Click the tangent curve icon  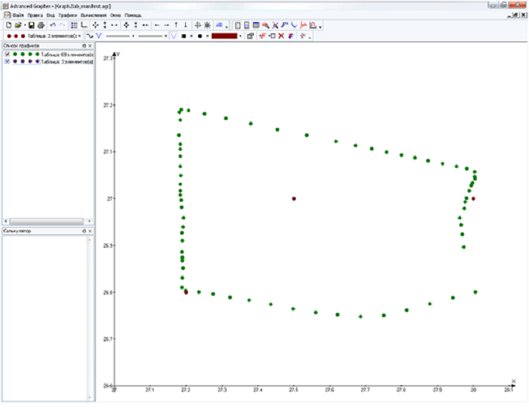coord(295,25)
